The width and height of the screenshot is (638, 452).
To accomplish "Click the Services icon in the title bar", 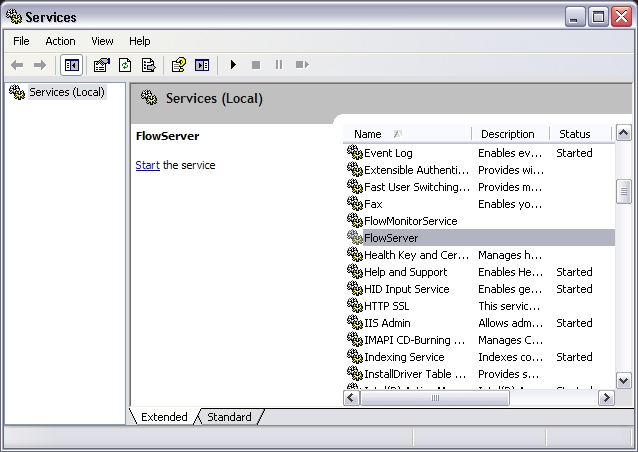I will click(14, 16).
